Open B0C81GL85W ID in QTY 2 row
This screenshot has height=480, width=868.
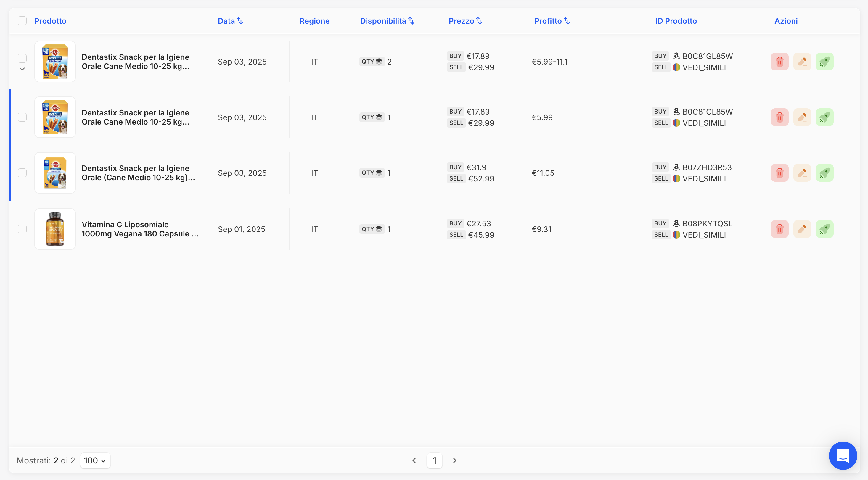(707, 56)
